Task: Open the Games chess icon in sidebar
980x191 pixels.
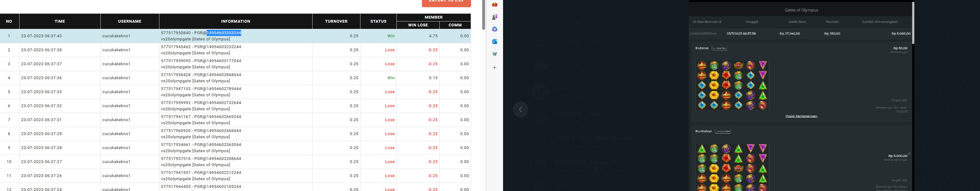Action: point(495,17)
